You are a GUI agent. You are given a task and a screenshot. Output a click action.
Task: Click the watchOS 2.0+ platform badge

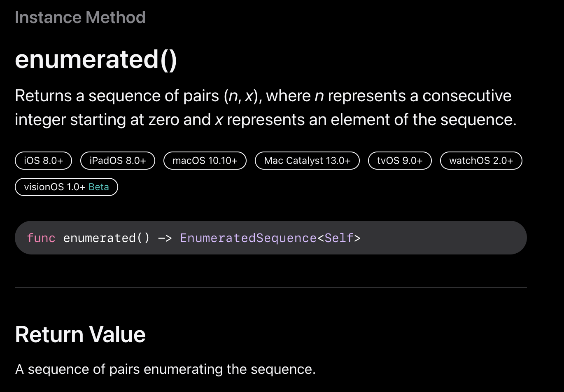point(481,161)
